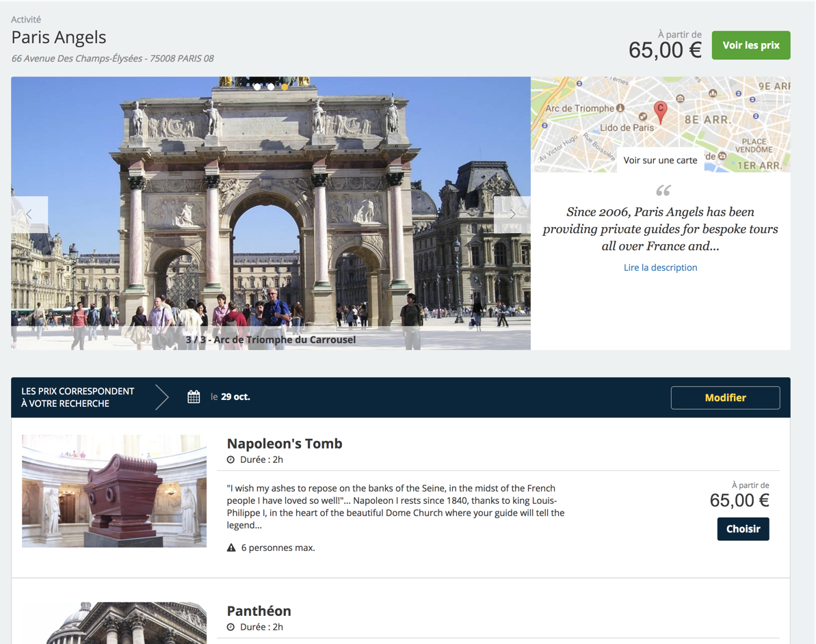Click the warning icon beside 6 personnes max.
816x644 pixels.
click(x=231, y=548)
